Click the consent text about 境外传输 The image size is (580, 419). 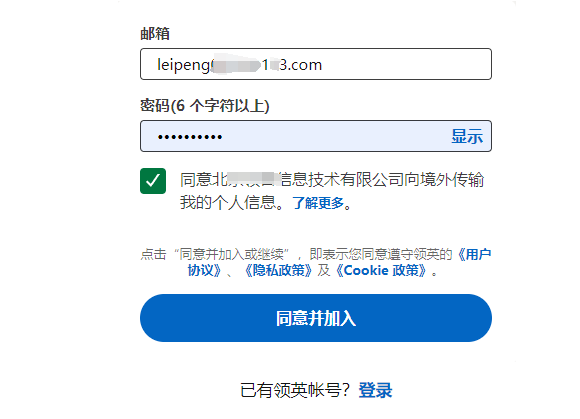[332, 180]
